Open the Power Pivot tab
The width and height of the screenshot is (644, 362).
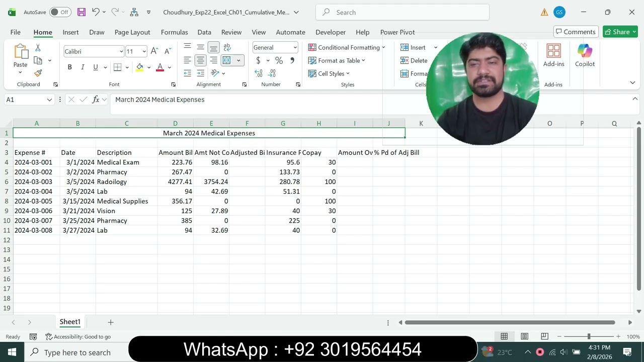[x=397, y=32]
